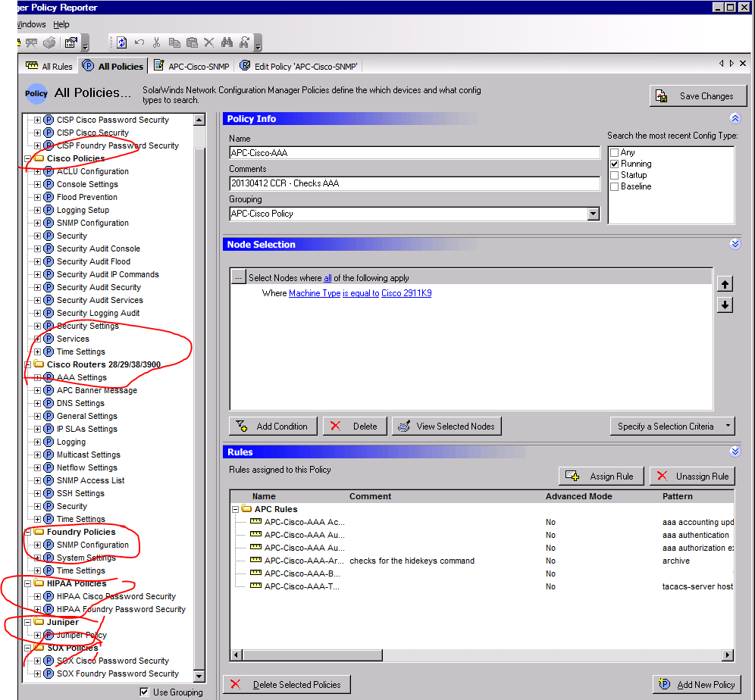Toggle the Use Grouping checkbox
Screen dimensions: 755x700
coord(144,692)
